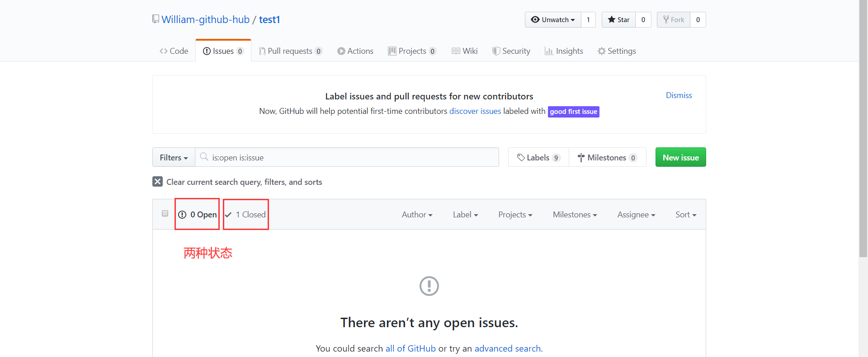Open the Projects tab
868x357 pixels.
412,51
